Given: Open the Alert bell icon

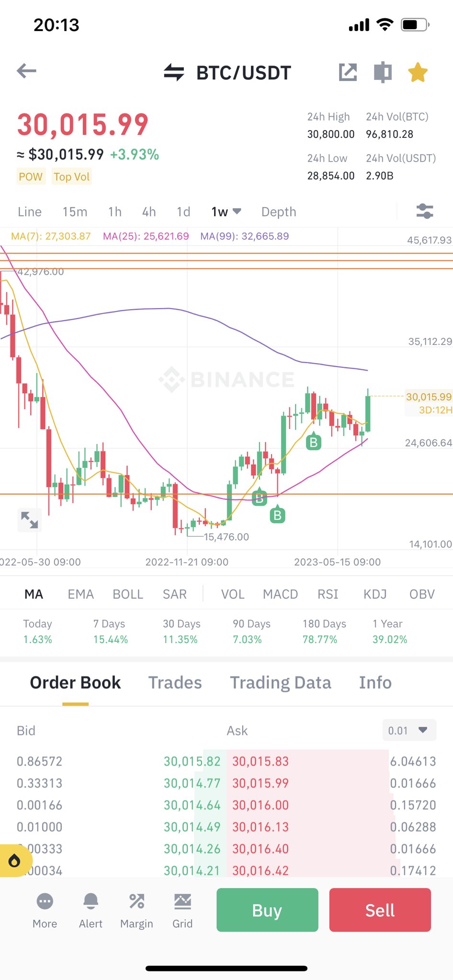Looking at the screenshot, I should 91,902.
